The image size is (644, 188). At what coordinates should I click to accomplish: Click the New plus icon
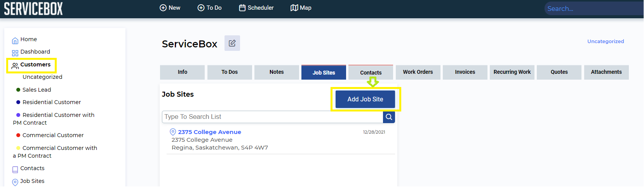pyautogui.click(x=163, y=8)
